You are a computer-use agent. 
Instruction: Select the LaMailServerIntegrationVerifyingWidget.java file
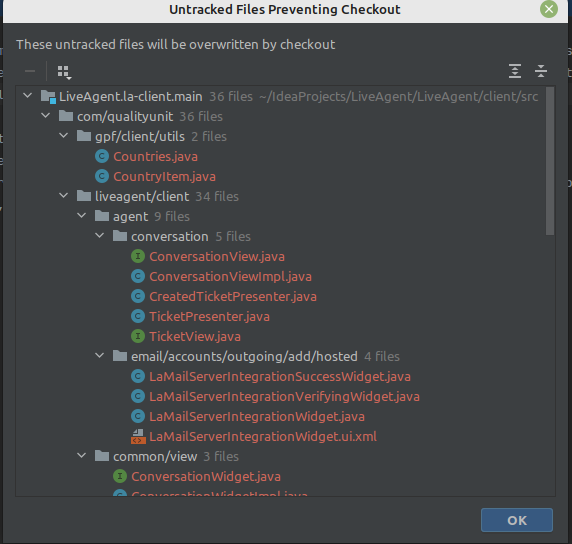(285, 396)
